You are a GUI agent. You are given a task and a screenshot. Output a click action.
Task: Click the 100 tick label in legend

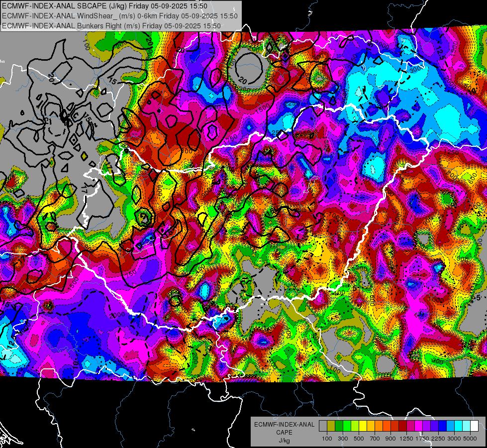[327, 439]
